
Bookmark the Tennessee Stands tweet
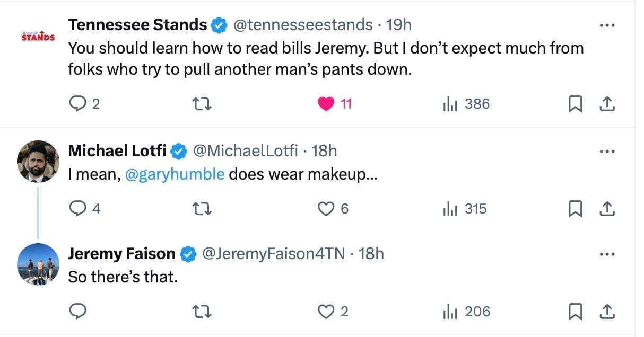pyautogui.click(x=575, y=104)
